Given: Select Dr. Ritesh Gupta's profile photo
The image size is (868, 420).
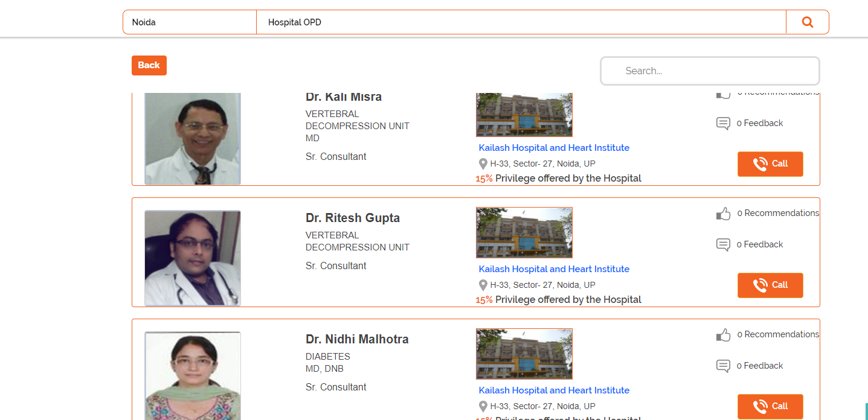Looking at the screenshot, I should pyautogui.click(x=193, y=258).
